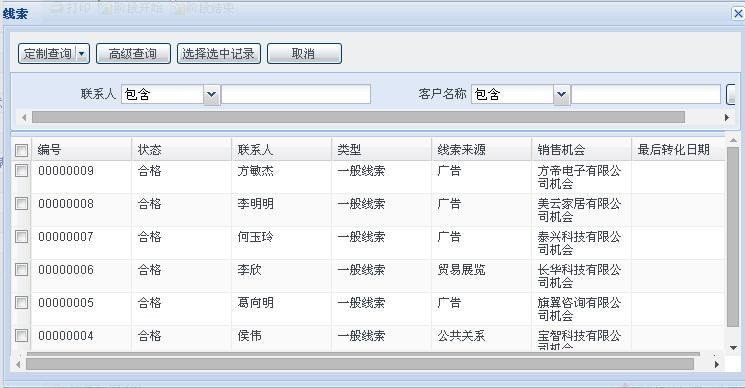This screenshot has width=745, height=388.
Task: Click filter panel scroll-left arrow
Action: (24, 117)
